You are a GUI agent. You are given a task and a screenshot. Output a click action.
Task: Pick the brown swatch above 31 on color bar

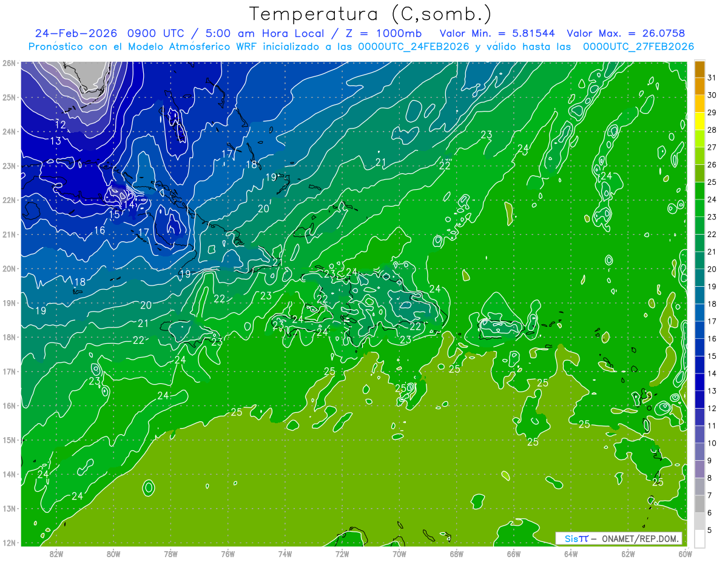699,69
